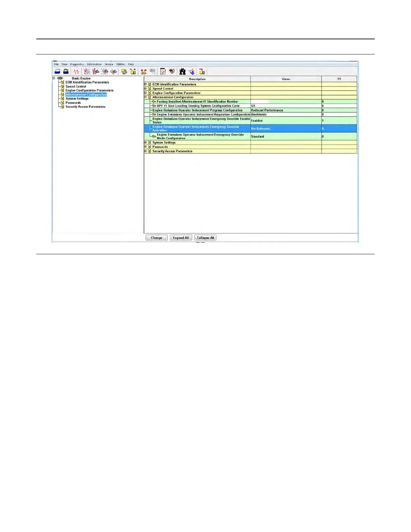The width and height of the screenshot is (411, 532).
Task: Open Active Event Codes toolbar icon
Action: [x=105, y=72]
